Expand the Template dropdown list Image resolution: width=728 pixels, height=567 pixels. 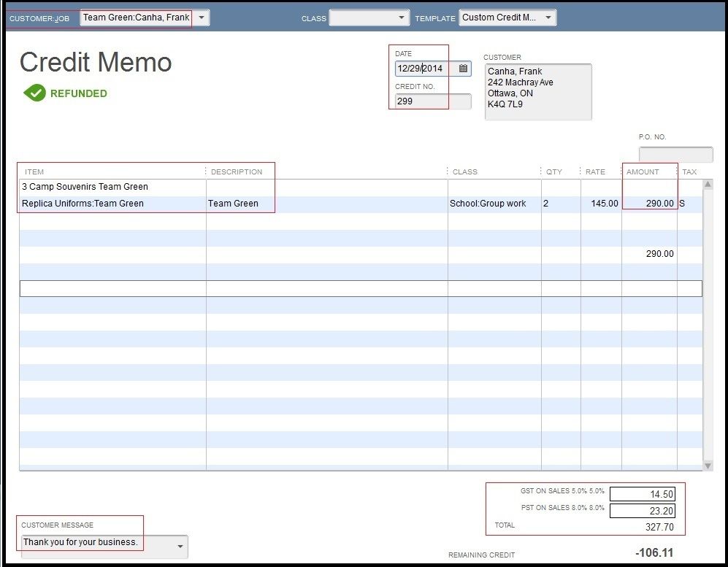[x=548, y=18]
